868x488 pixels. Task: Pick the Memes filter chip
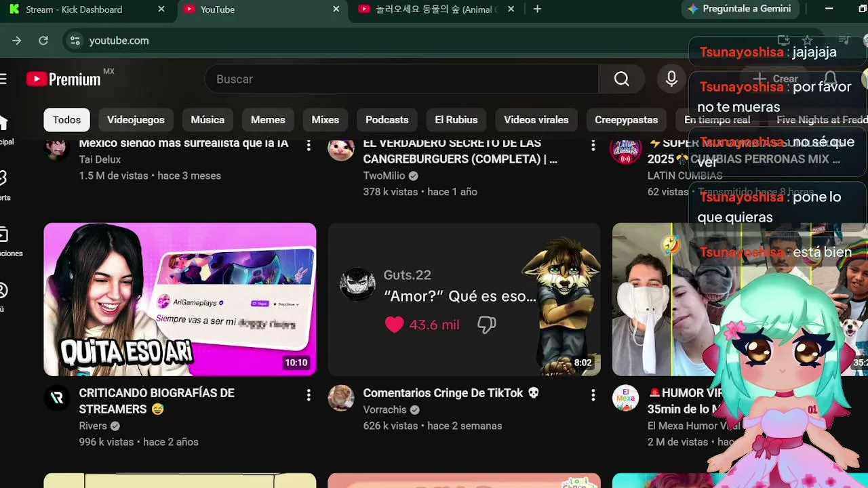(268, 120)
